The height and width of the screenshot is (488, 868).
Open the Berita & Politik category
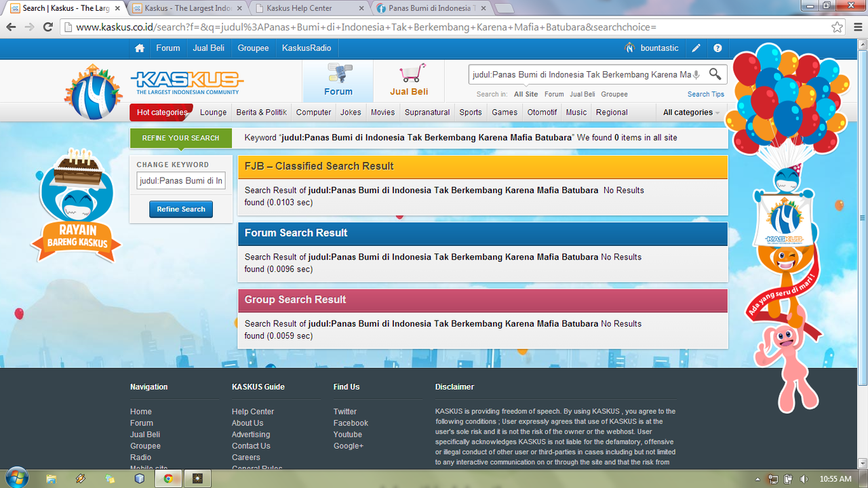[x=262, y=113]
